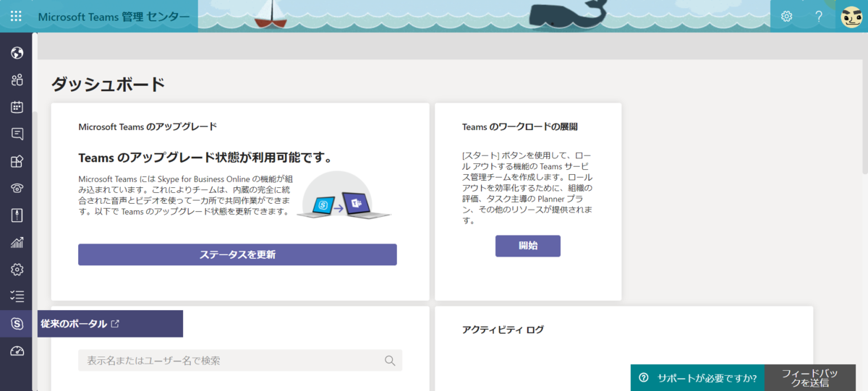868x391 pixels.
Task: Open the app launcher waffle icon
Action: tap(16, 16)
